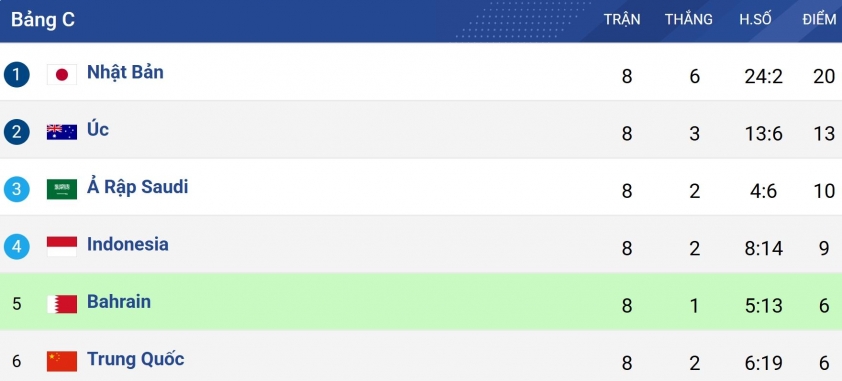Open the Indonesia team page
Image resolution: width=842 pixels, height=381 pixels.
(128, 244)
